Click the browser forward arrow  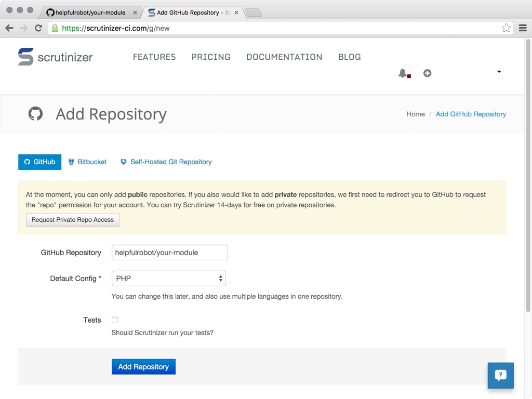click(24, 28)
